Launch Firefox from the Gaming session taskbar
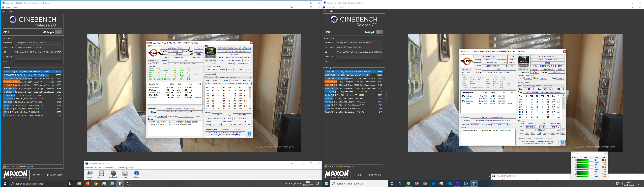This screenshot has width=644, height=187. 87,184
